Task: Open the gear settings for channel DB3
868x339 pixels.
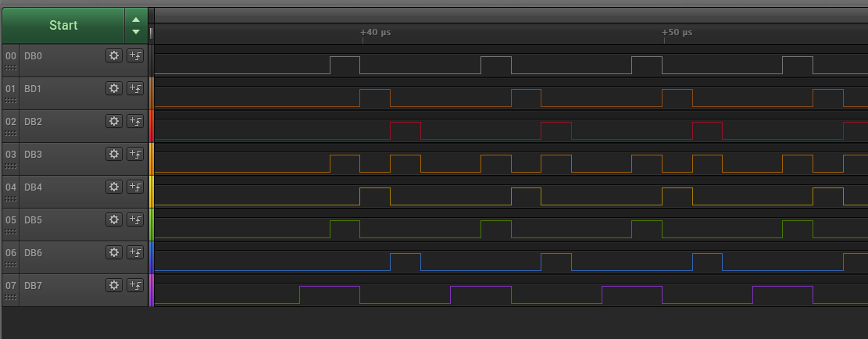Action: point(114,154)
